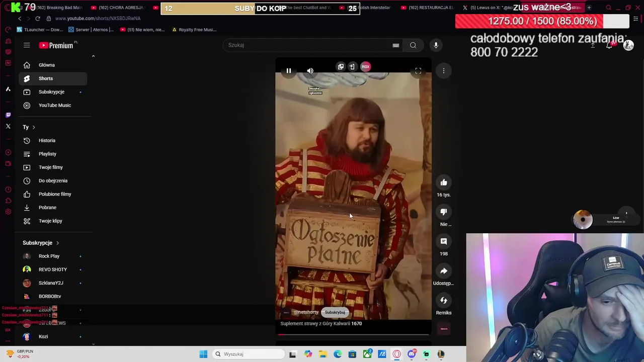Image resolution: width=644 pixels, height=362 pixels.
Task: Open Microsoft Edge from the taskbar
Action: 338,354
